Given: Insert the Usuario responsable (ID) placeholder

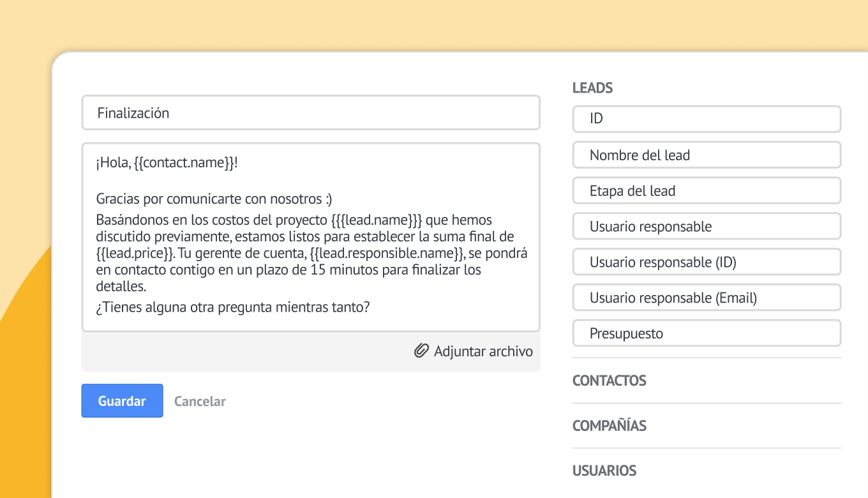Looking at the screenshot, I should (707, 262).
